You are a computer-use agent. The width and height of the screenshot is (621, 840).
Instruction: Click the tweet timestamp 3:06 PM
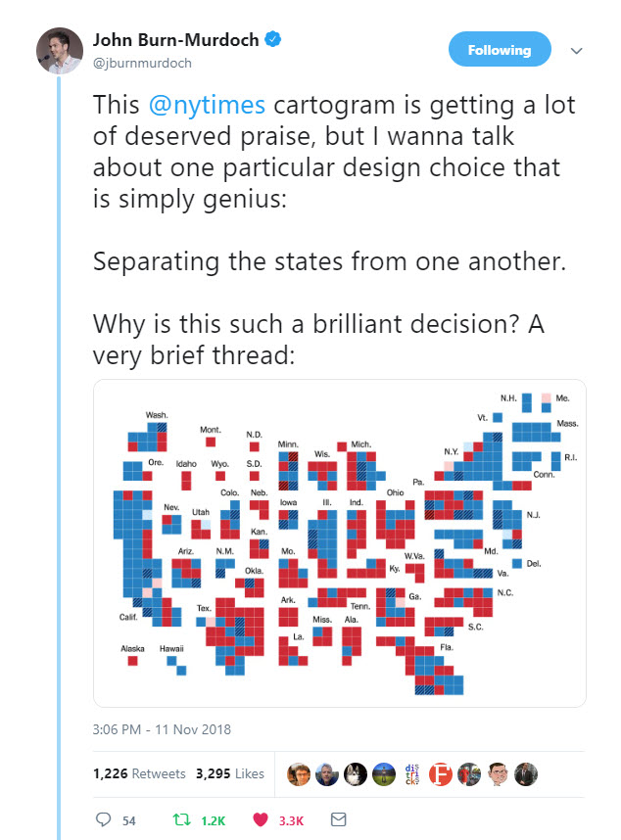(x=161, y=729)
